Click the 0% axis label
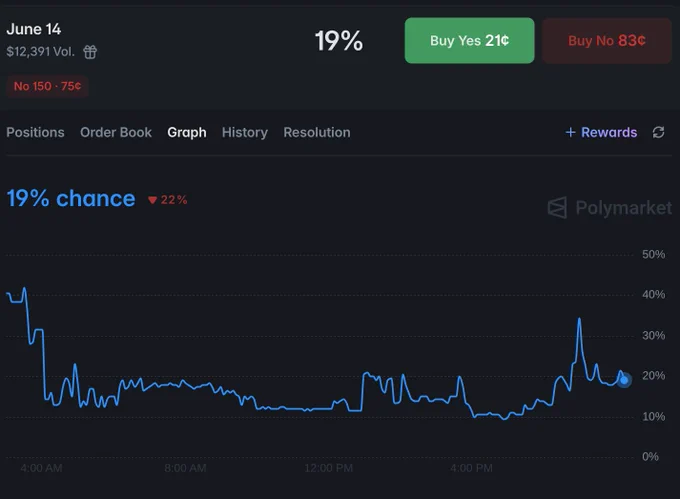 coord(650,457)
